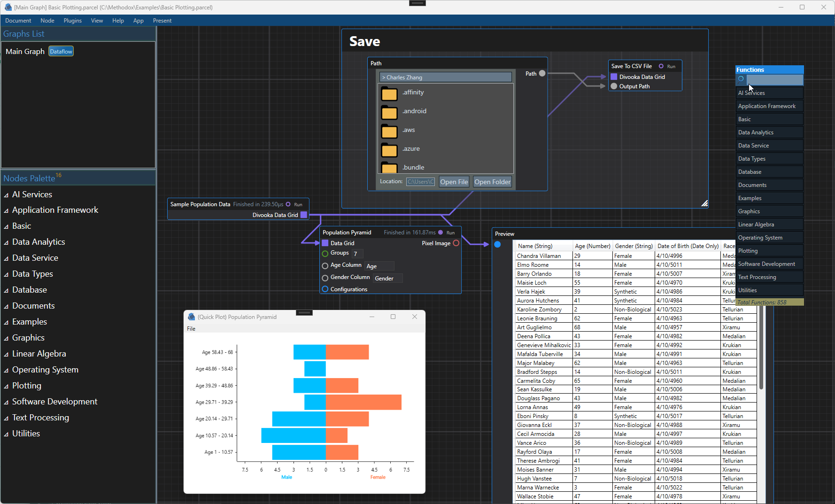835x504 pixels.
Task: Click the Configurations input port
Action: coord(325,289)
